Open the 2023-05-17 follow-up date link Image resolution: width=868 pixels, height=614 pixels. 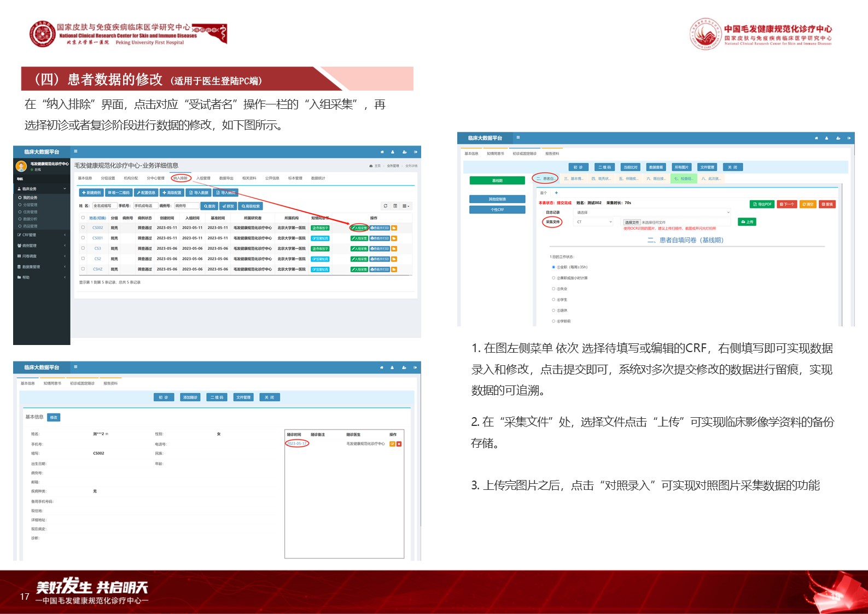pyautogui.click(x=297, y=443)
